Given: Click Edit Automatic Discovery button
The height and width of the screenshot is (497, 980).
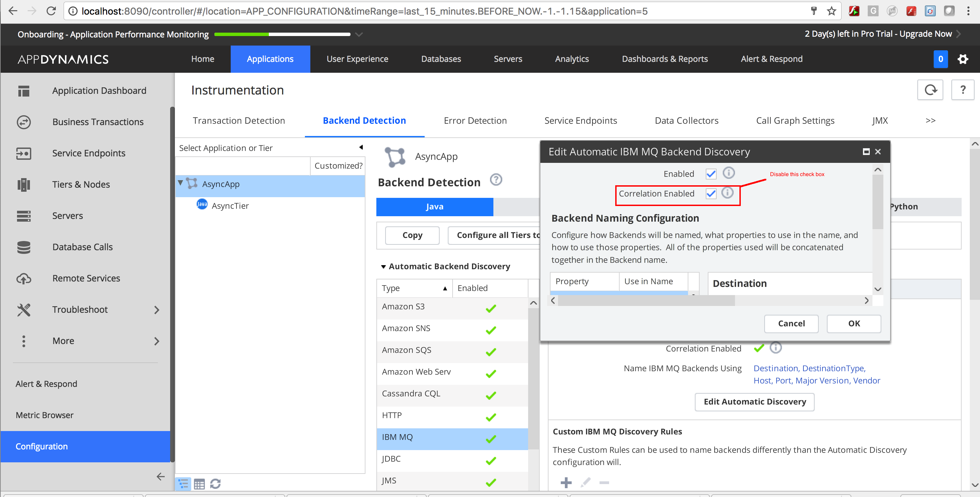Looking at the screenshot, I should pos(754,401).
